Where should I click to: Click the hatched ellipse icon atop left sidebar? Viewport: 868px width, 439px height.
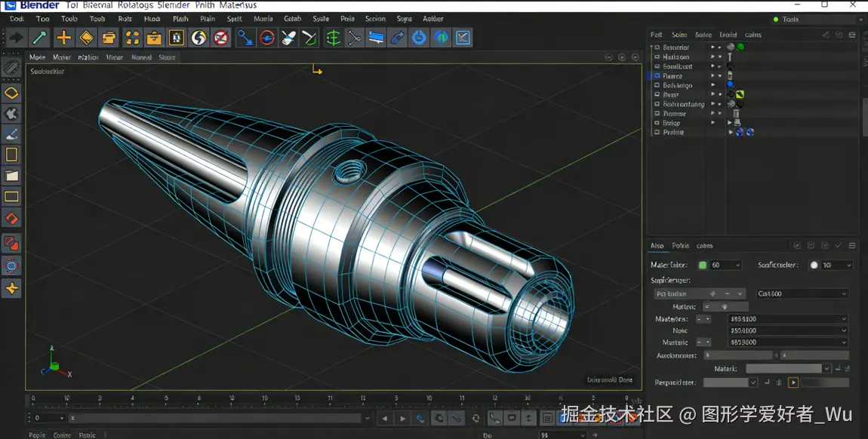(11, 67)
